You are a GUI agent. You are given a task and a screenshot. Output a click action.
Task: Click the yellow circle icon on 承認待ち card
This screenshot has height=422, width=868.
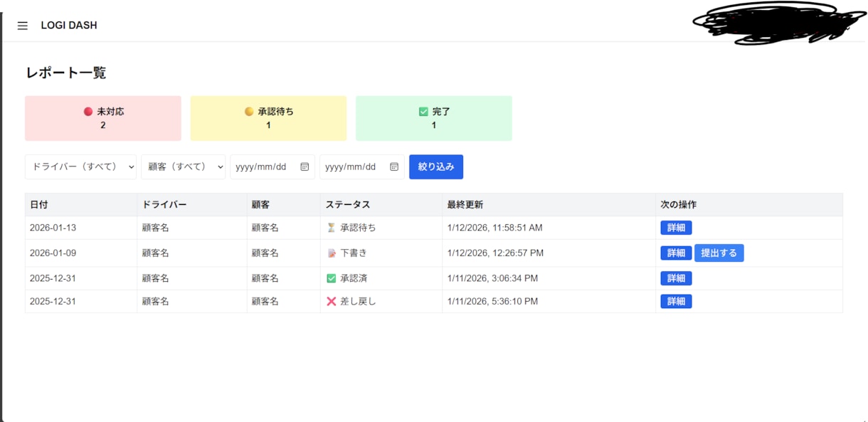[x=249, y=112]
